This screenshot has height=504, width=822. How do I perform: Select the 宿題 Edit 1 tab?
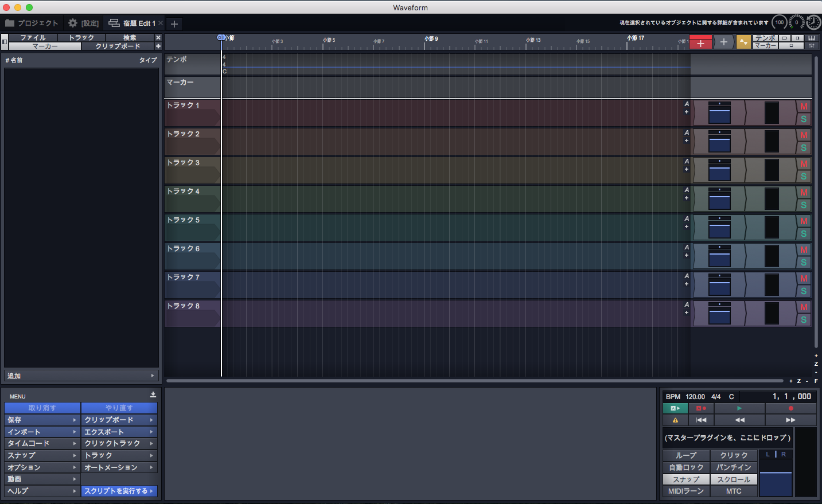[133, 23]
